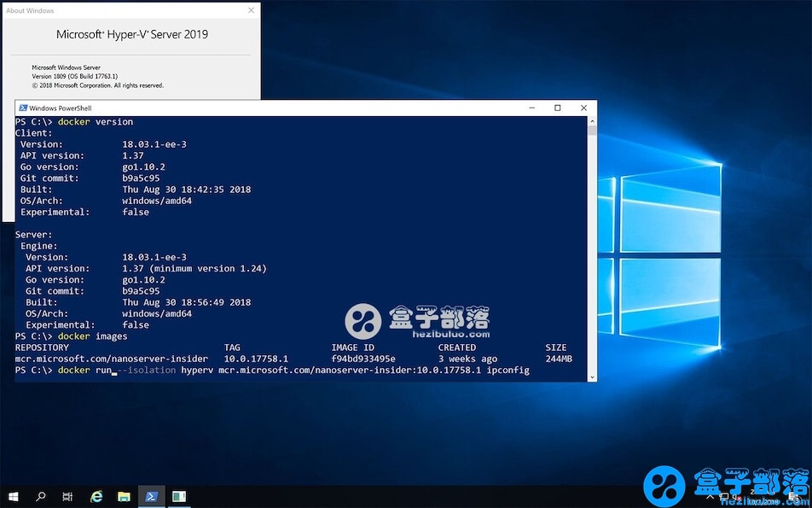Click the PowerShell scrollbar down arrow
This screenshot has height=508, width=812.
pyautogui.click(x=592, y=377)
